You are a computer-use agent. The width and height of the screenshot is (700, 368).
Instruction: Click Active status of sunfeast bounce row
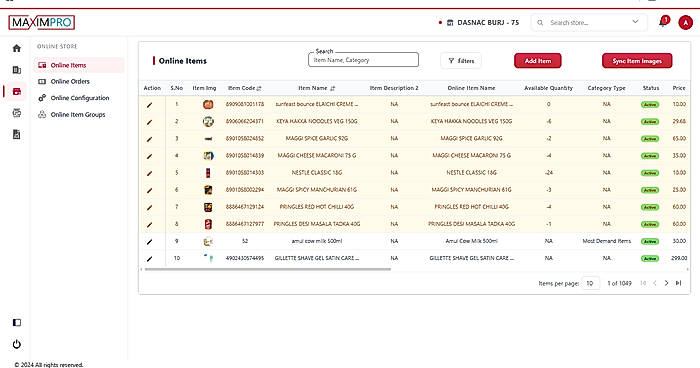click(650, 105)
